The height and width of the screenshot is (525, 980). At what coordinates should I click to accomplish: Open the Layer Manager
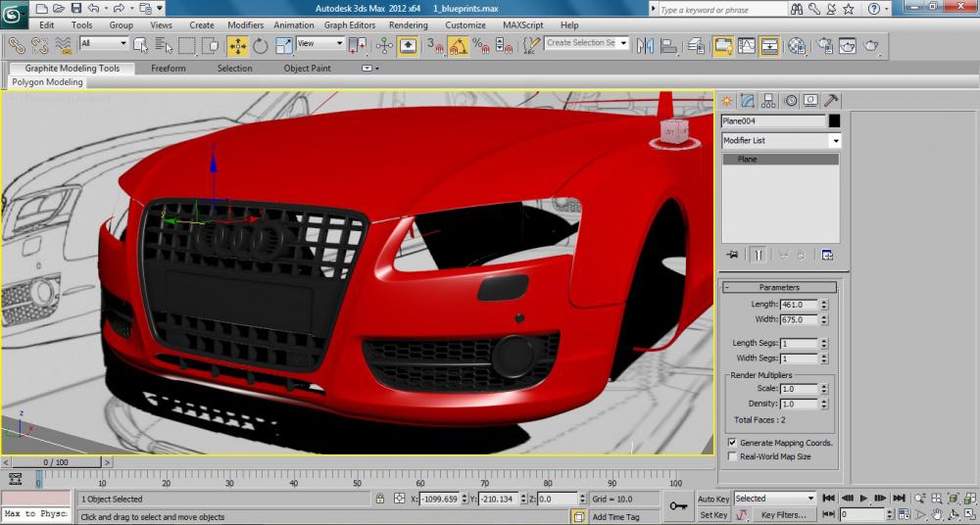tap(696, 45)
